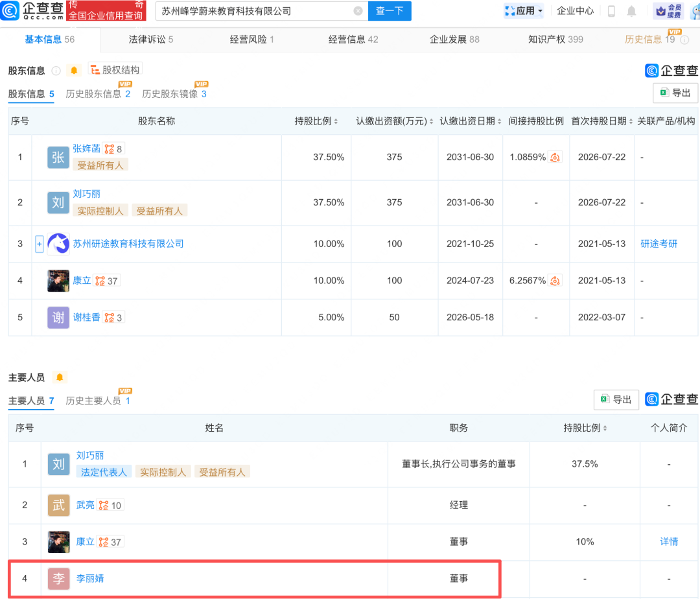Click 康立 photo in shareholder table
700x599 pixels.
(58, 281)
